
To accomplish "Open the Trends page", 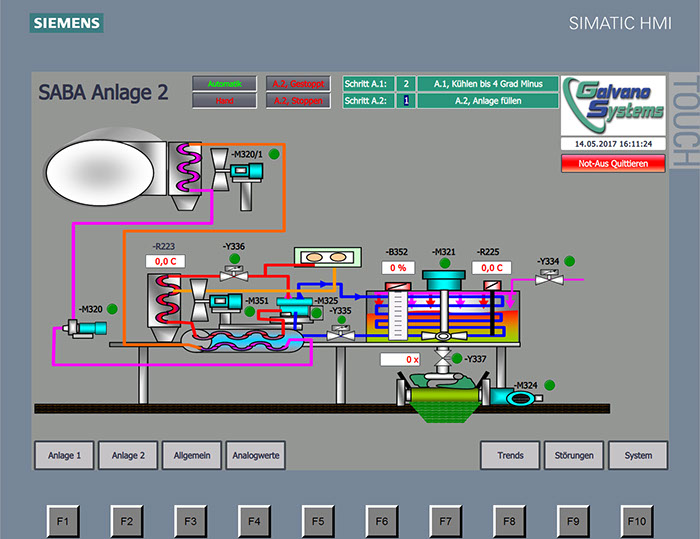I will coord(510,455).
